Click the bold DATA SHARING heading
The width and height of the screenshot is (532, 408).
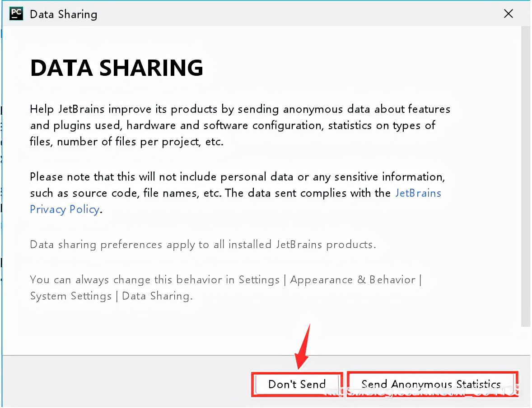click(x=117, y=68)
